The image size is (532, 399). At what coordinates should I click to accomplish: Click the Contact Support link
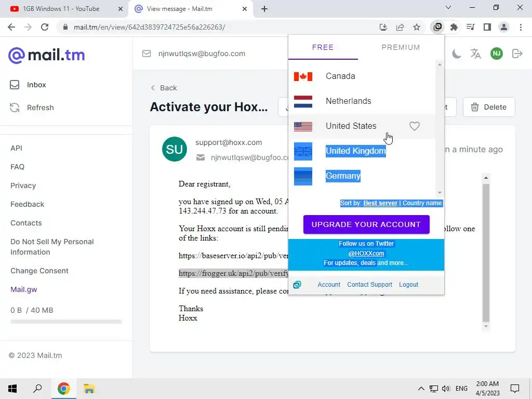pyautogui.click(x=369, y=284)
